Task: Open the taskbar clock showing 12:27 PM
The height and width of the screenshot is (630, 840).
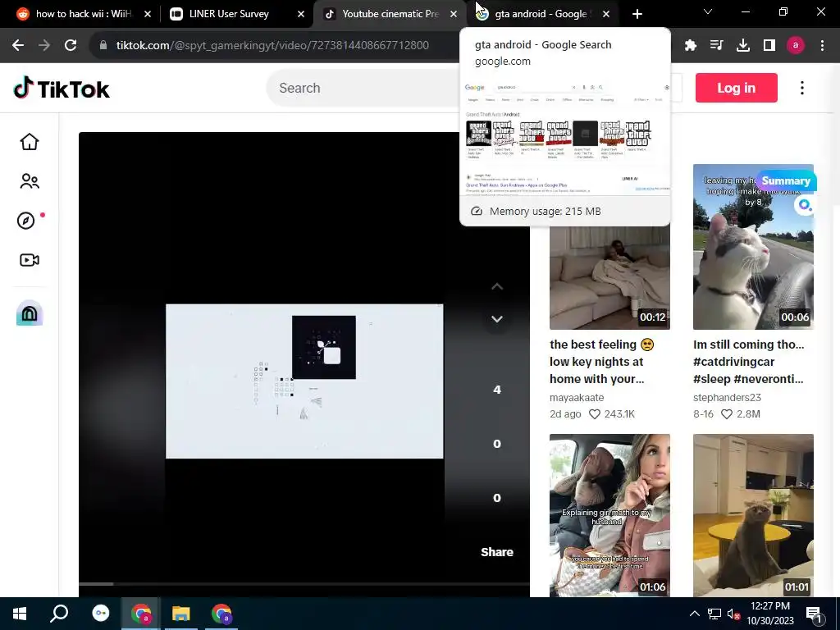Action: pyautogui.click(x=770, y=614)
